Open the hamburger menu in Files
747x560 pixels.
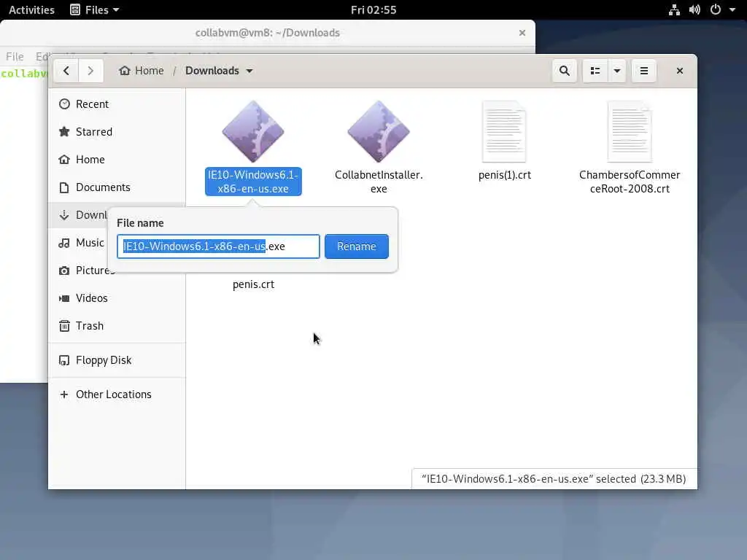(644, 71)
